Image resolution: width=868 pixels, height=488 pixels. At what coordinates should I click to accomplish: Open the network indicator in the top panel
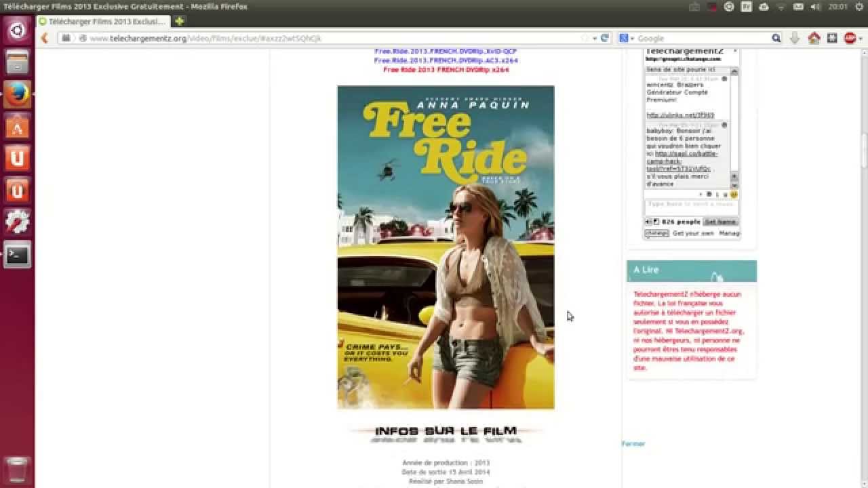point(781,7)
